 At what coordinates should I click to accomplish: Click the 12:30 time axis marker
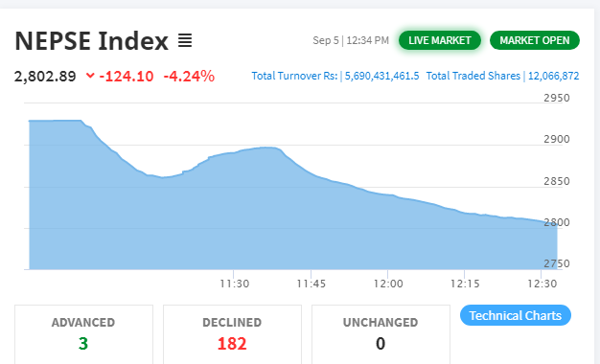click(x=542, y=284)
